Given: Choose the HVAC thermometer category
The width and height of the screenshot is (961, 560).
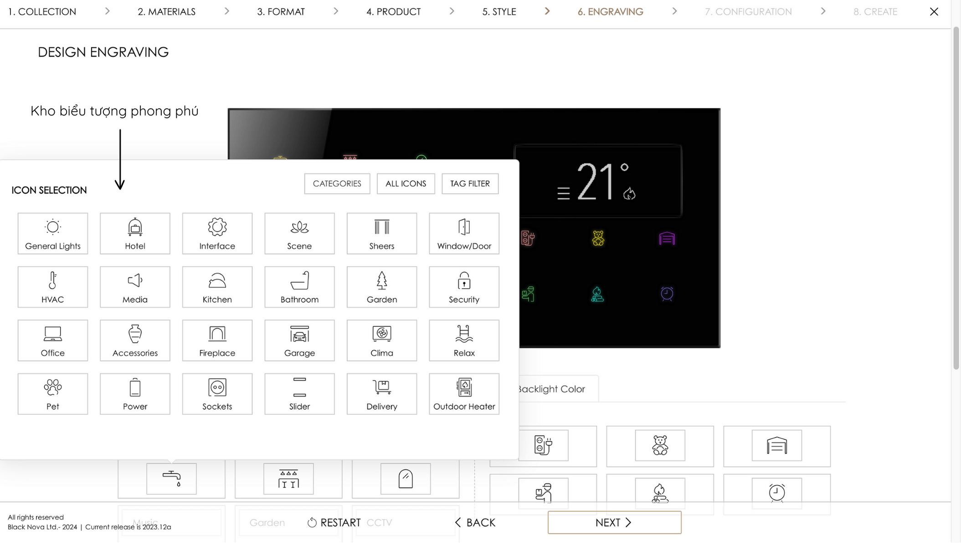Looking at the screenshot, I should pos(53,287).
